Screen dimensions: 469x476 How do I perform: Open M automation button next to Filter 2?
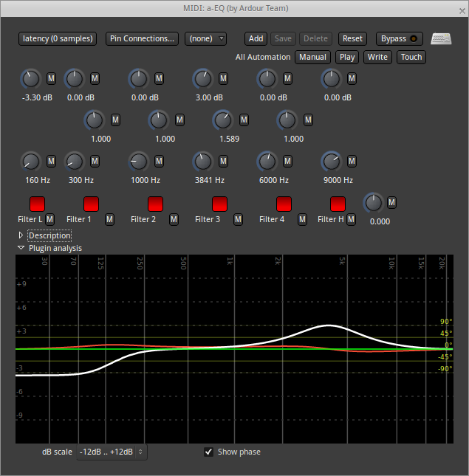[x=174, y=219]
